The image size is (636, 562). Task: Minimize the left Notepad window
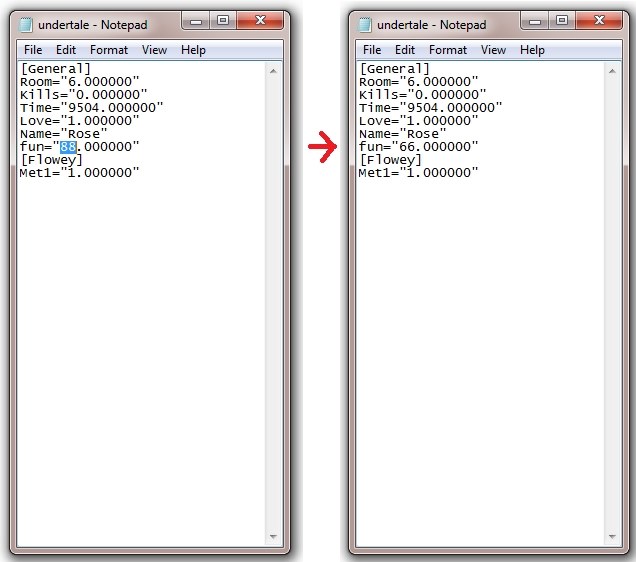196,21
